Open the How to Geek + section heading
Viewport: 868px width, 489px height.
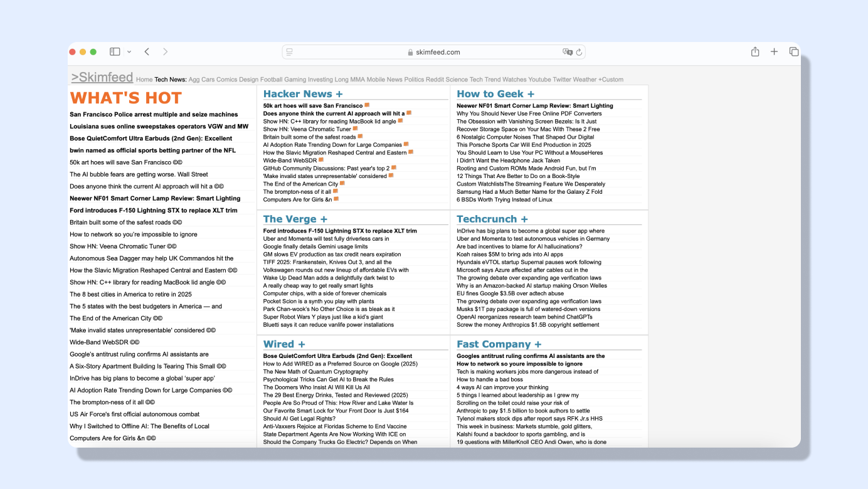(495, 94)
